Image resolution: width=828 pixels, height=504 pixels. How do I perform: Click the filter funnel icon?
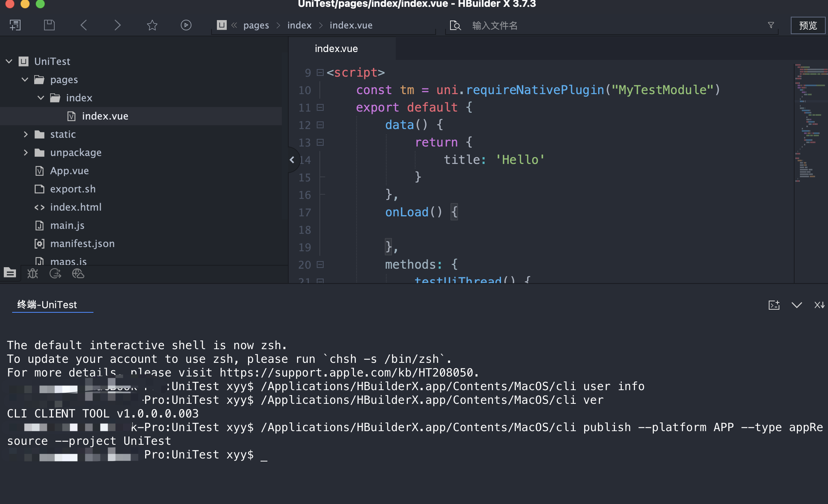point(771,25)
